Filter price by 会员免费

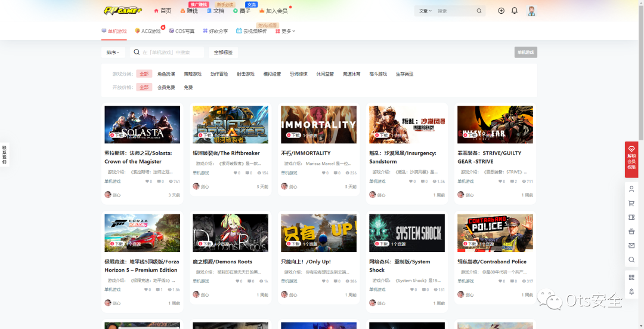tap(166, 87)
